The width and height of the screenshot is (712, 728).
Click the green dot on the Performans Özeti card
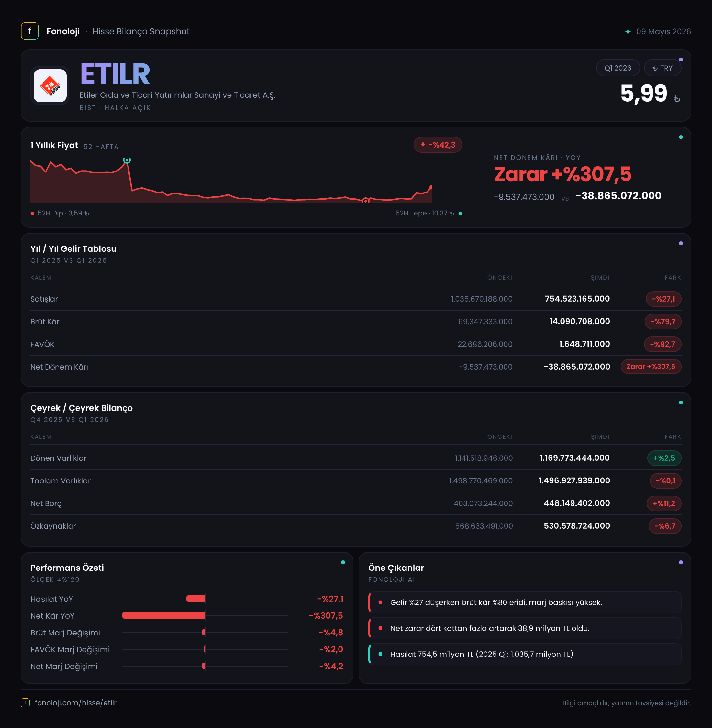[343, 562]
